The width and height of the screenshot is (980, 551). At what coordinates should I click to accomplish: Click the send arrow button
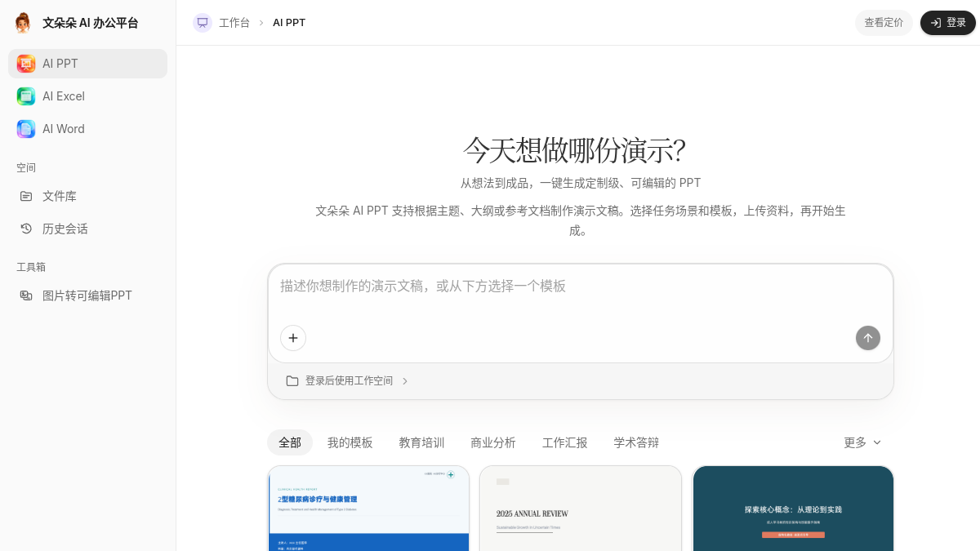pos(868,338)
